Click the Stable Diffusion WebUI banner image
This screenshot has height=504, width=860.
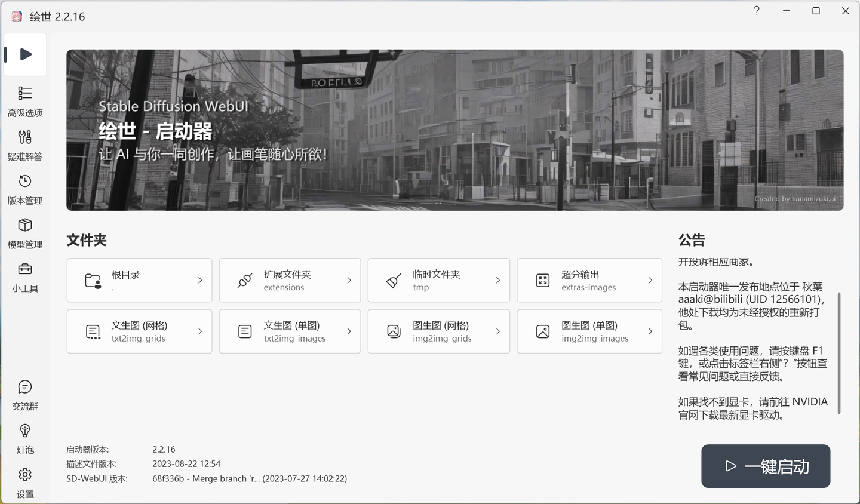click(x=455, y=130)
